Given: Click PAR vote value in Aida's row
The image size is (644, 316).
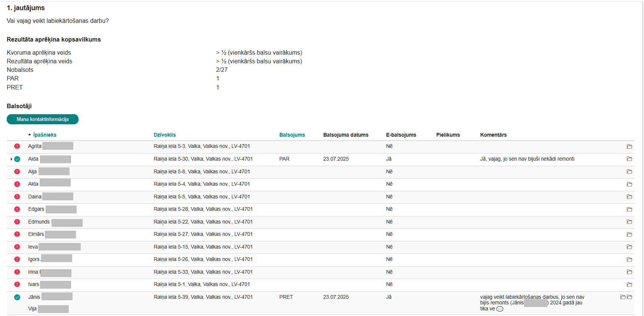Looking at the screenshot, I should 284,159.
